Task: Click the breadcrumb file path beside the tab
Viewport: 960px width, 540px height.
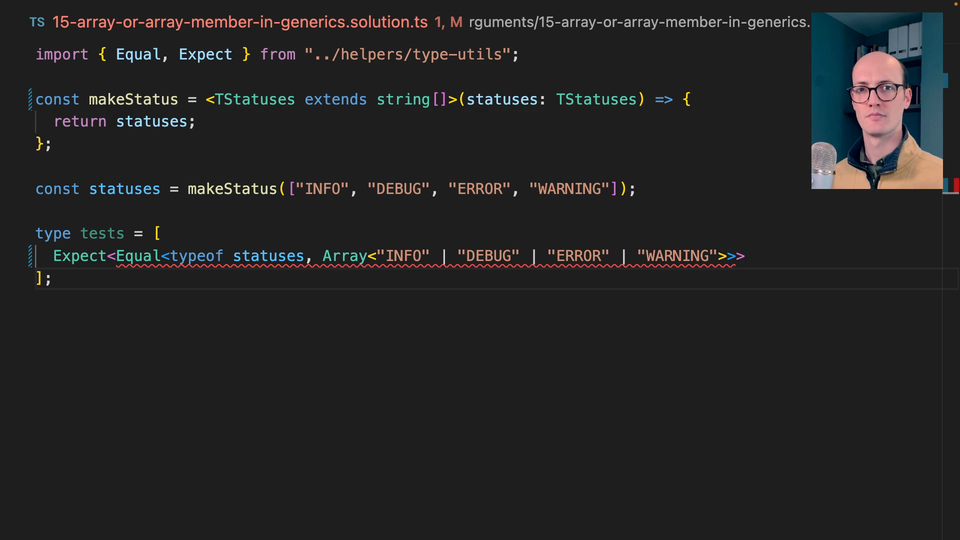Action: (x=640, y=21)
